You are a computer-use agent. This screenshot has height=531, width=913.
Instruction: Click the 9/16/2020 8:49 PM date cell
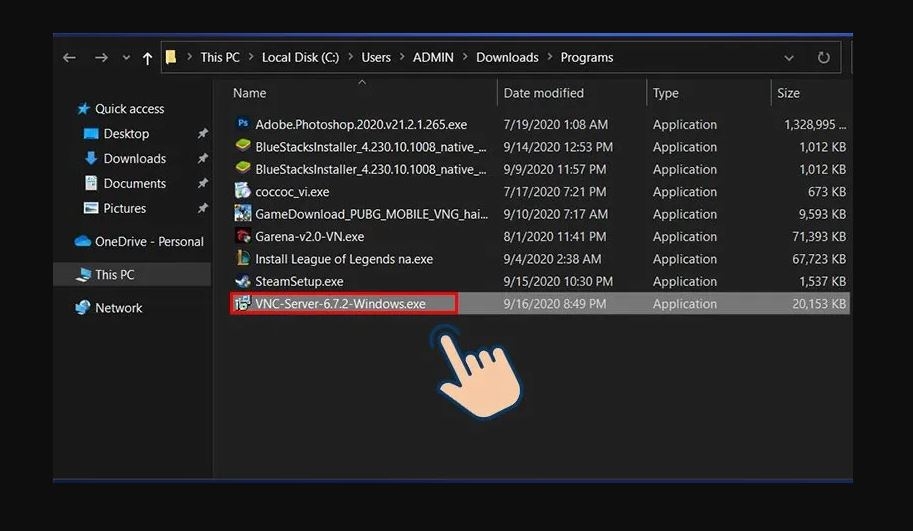pyautogui.click(x=554, y=304)
